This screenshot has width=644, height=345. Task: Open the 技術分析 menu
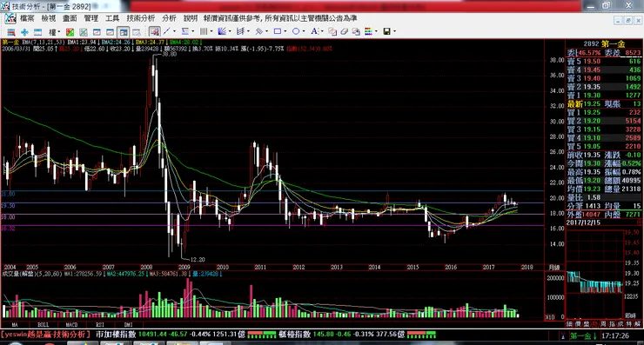(x=140, y=18)
